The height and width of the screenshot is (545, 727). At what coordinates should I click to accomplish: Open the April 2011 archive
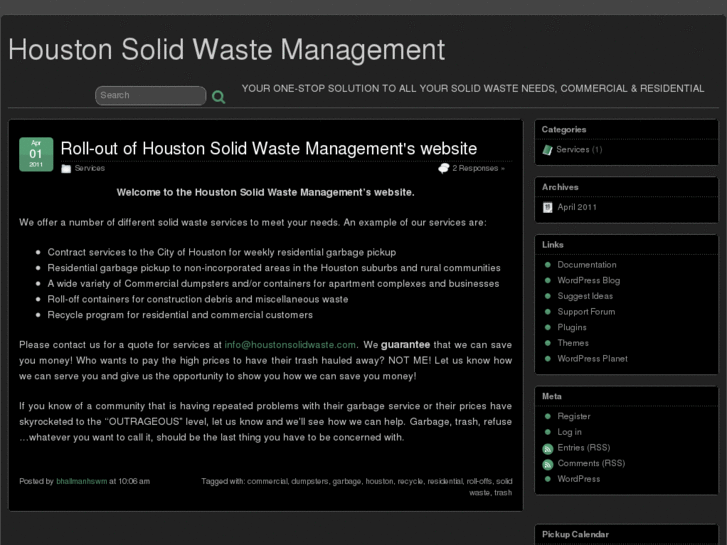pyautogui.click(x=577, y=207)
